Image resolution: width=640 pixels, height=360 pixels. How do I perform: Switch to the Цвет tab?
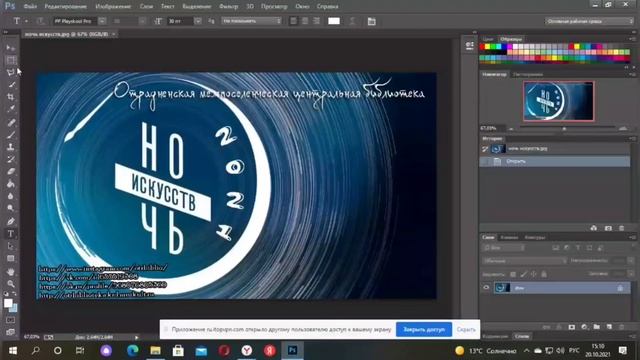tap(488, 39)
